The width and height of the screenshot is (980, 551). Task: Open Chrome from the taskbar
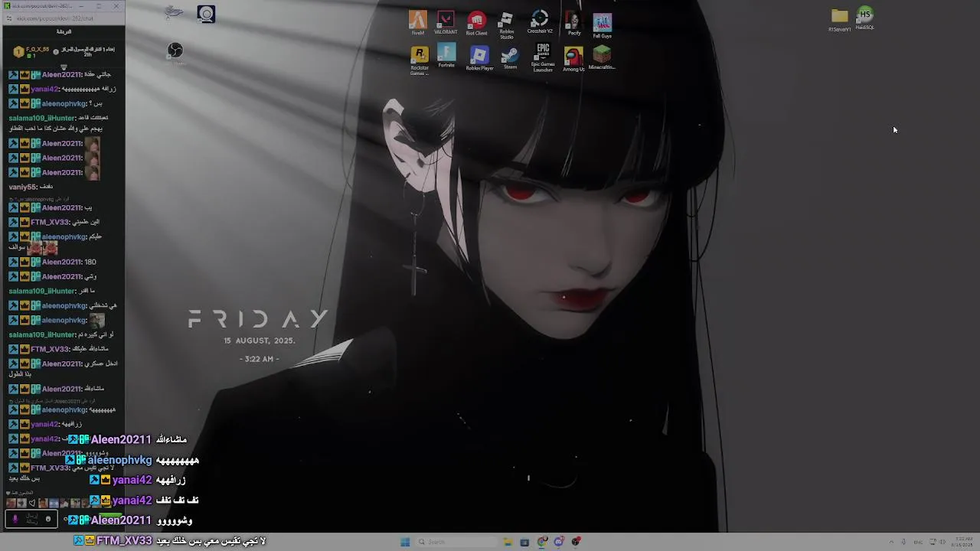pyautogui.click(x=542, y=542)
